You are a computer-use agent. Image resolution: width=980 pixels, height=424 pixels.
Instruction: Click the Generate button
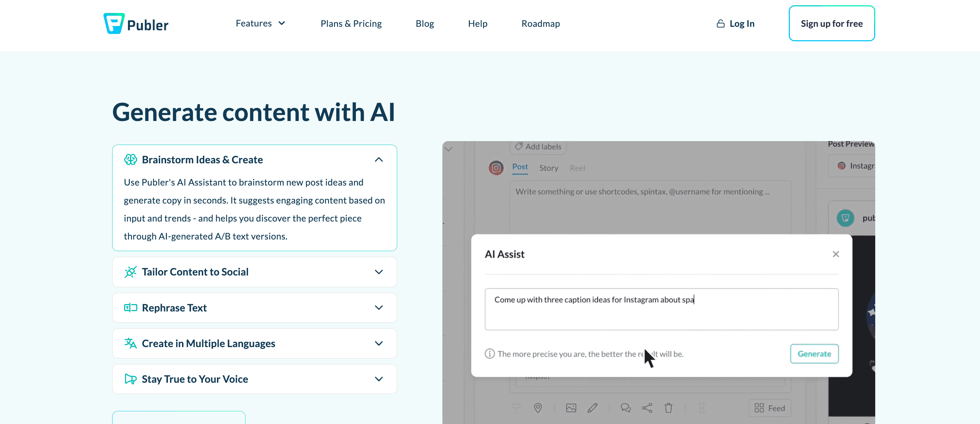[x=814, y=354]
